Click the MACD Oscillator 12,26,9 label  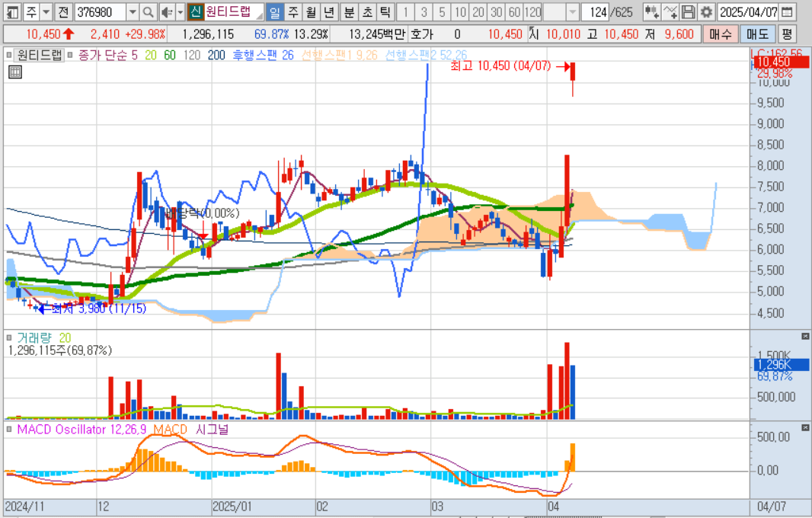tap(82, 430)
